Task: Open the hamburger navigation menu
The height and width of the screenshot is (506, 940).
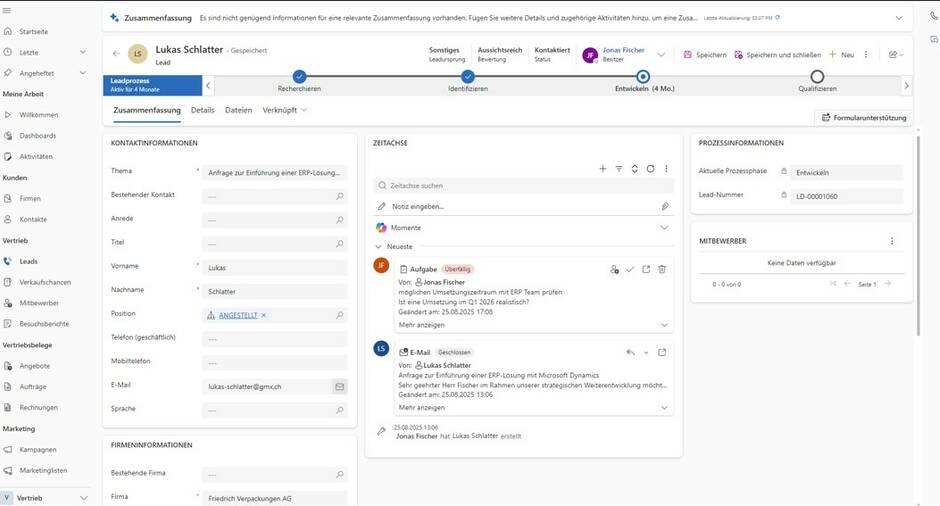Action: point(7,10)
